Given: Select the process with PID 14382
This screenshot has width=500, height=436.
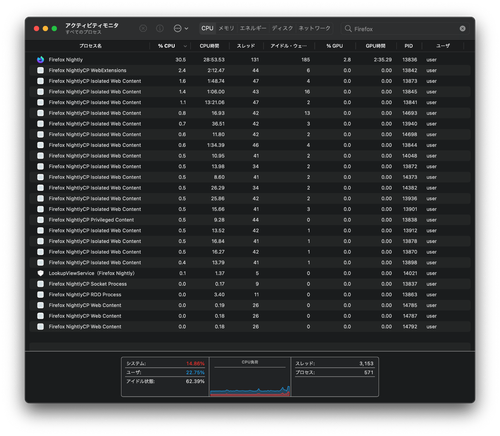Looking at the screenshot, I should (250, 188).
